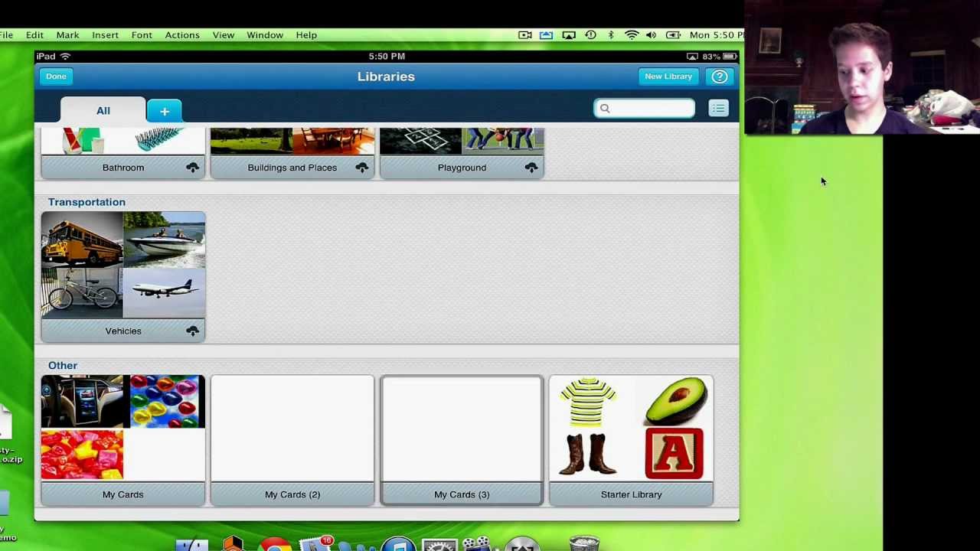Image resolution: width=980 pixels, height=551 pixels.
Task: Create a library with New Library button
Action: click(668, 77)
